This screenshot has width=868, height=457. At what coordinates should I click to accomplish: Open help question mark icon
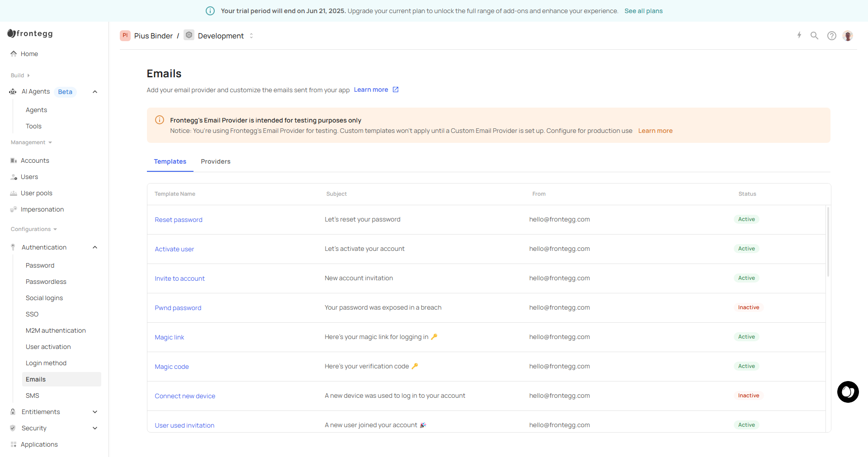(x=832, y=36)
